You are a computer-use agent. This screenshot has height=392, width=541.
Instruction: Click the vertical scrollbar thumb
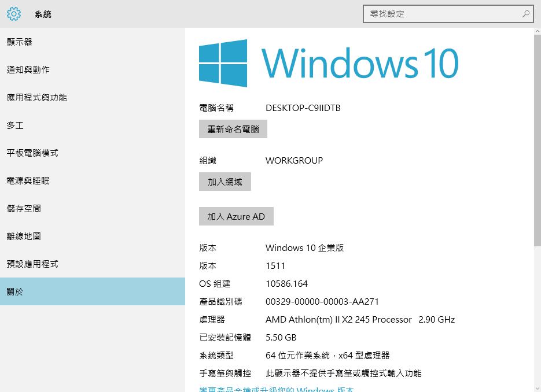[x=537, y=140]
